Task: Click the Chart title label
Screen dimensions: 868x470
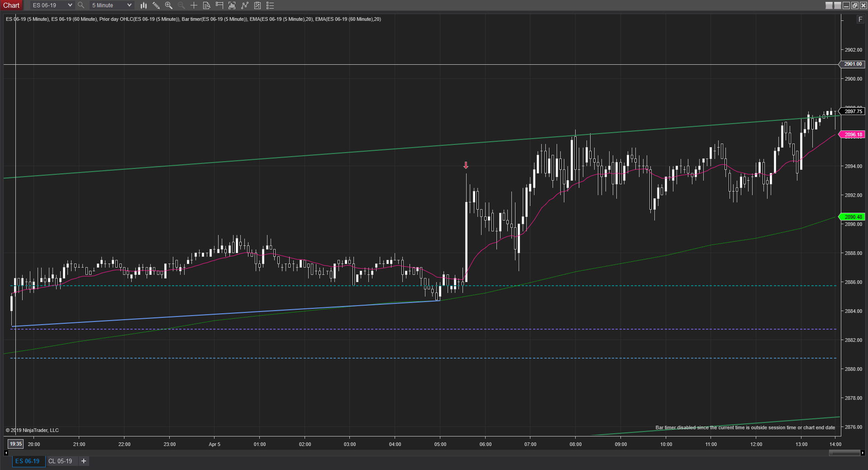Action: coord(11,5)
